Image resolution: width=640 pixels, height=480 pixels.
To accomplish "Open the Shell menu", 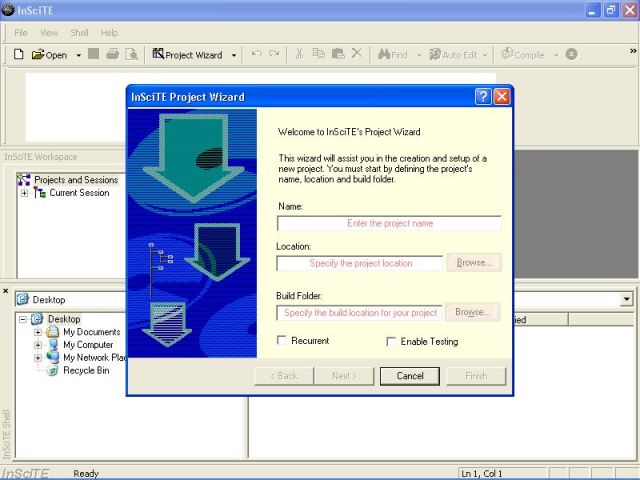I will 80,33.
